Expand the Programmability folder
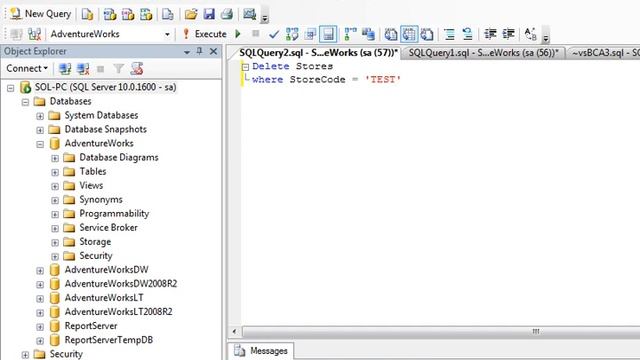 (55, 214)
